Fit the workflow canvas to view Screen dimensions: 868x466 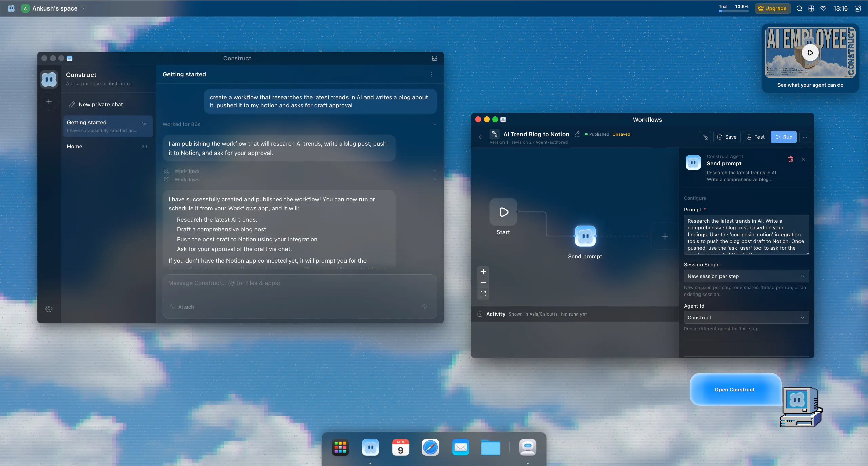pos(484,294)
